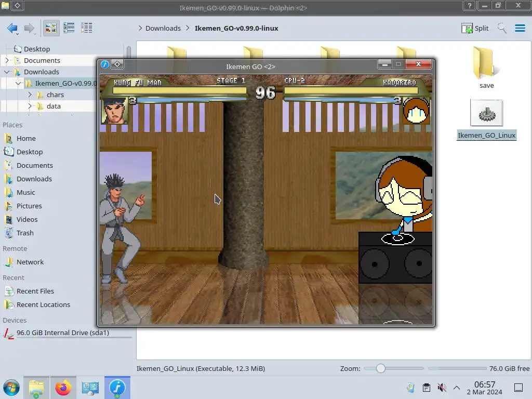Open the start menu launcher
The width and height of the screenshot is (532, 399).
11,388
